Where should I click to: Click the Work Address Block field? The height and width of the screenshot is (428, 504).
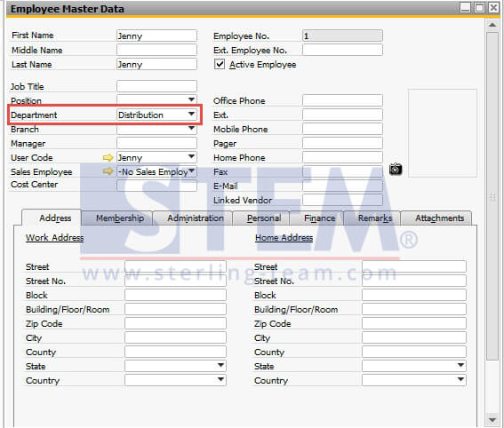point(175,295)
